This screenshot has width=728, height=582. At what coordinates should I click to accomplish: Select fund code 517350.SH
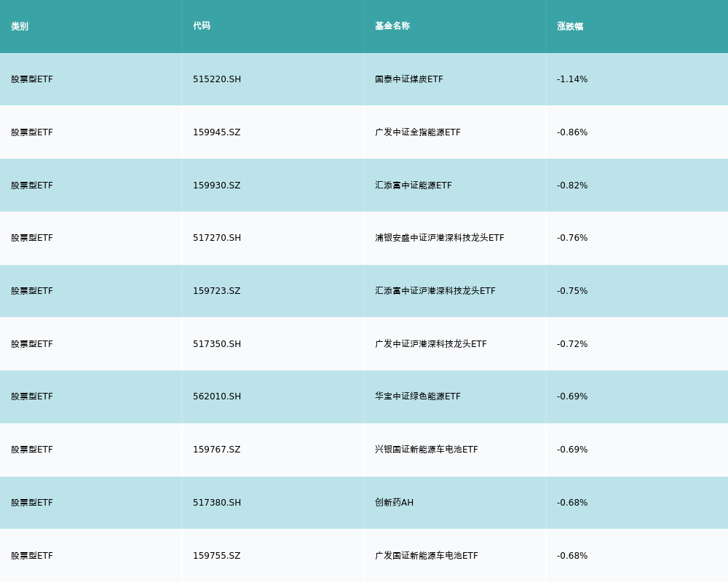(217, 344)
